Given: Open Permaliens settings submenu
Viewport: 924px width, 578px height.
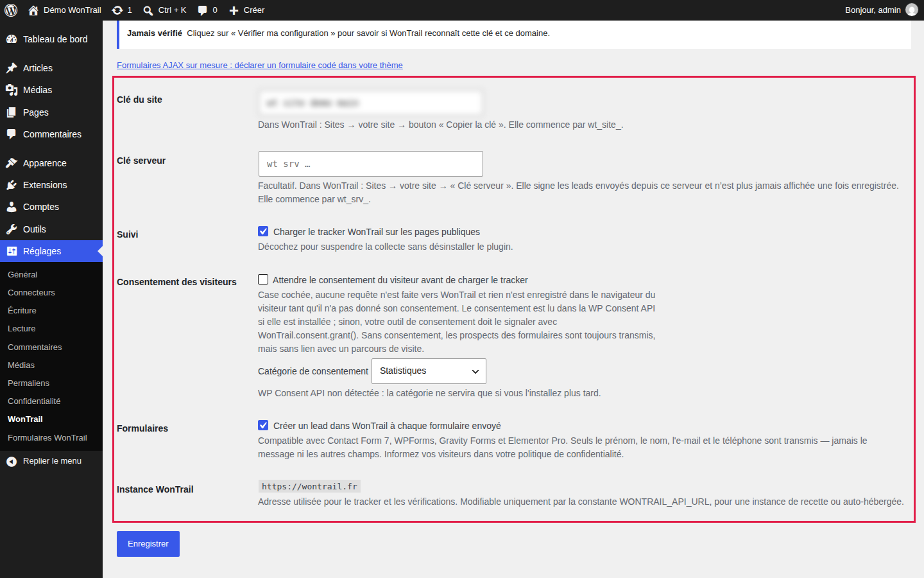Looking at the screenshot, I should [x=28, y=383].
